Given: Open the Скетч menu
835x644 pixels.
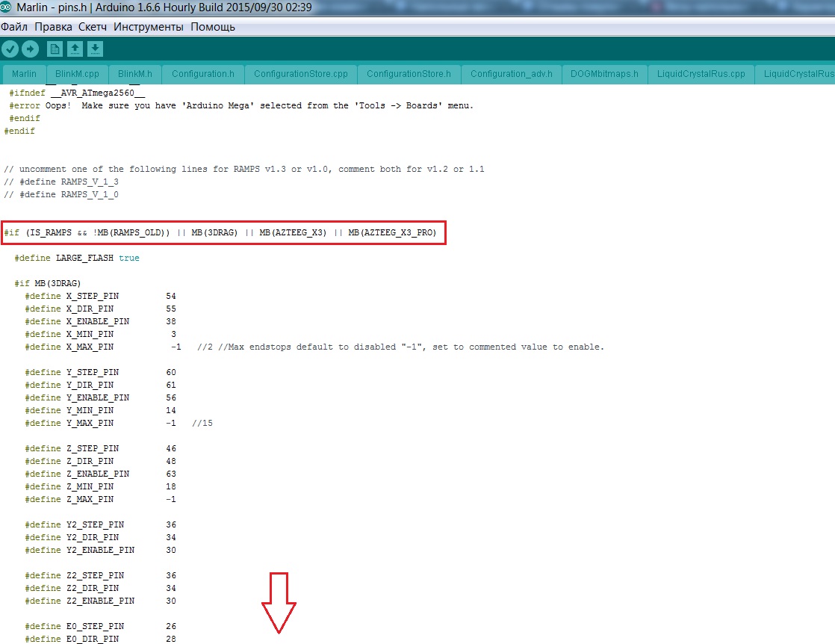Looking at the screenshot, I should click(93, 27).
